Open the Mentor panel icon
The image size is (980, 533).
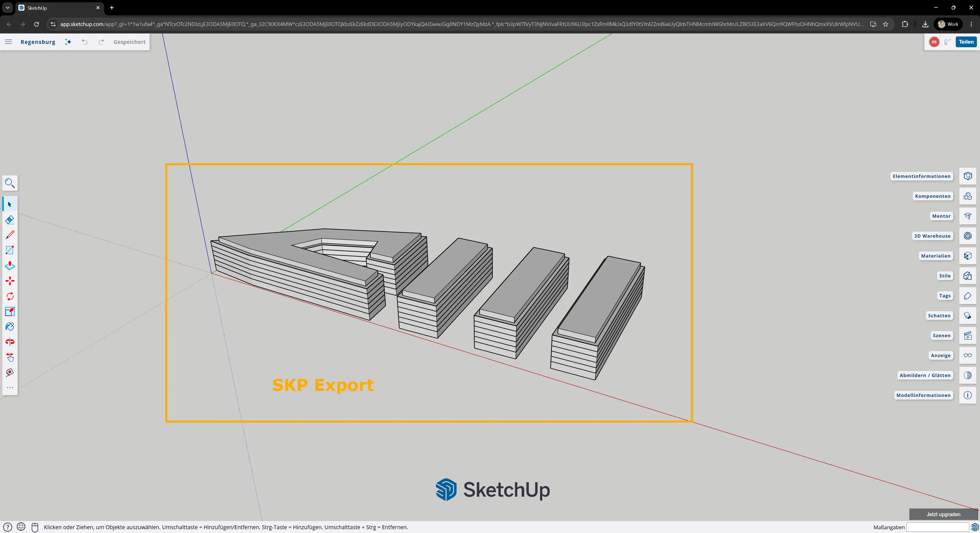pos(968,216)
